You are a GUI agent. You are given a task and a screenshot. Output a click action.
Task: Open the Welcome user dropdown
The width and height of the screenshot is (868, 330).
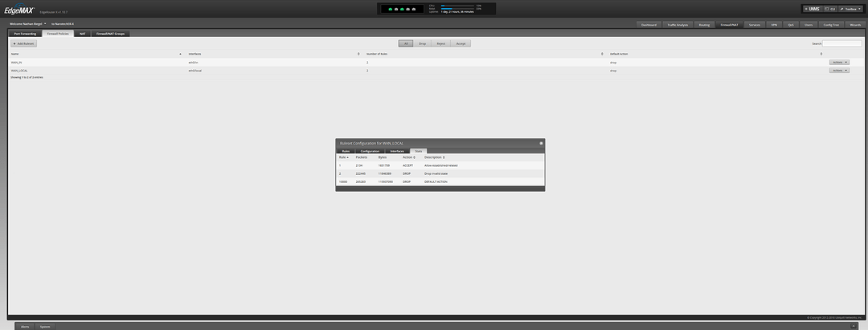click(28, 24)
